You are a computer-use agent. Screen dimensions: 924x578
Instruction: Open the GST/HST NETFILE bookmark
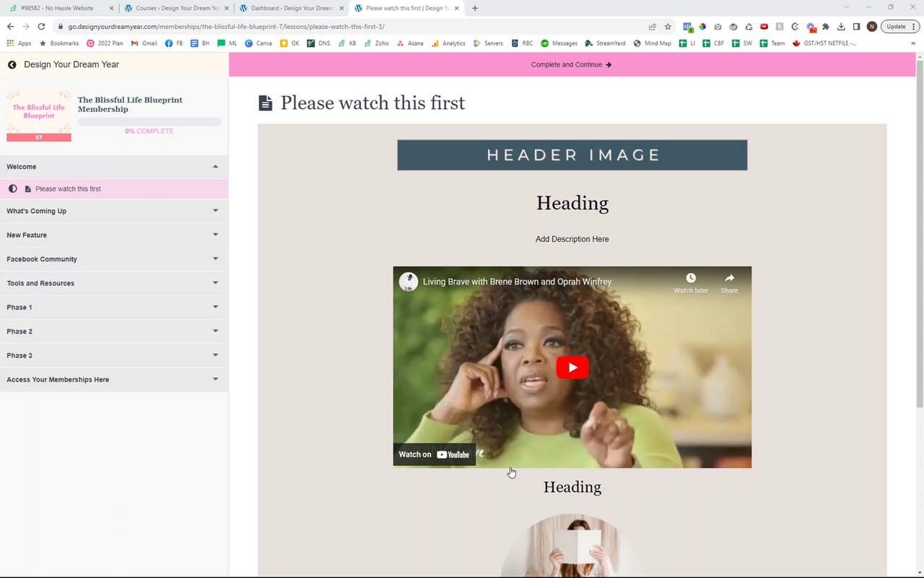(824, 43)
